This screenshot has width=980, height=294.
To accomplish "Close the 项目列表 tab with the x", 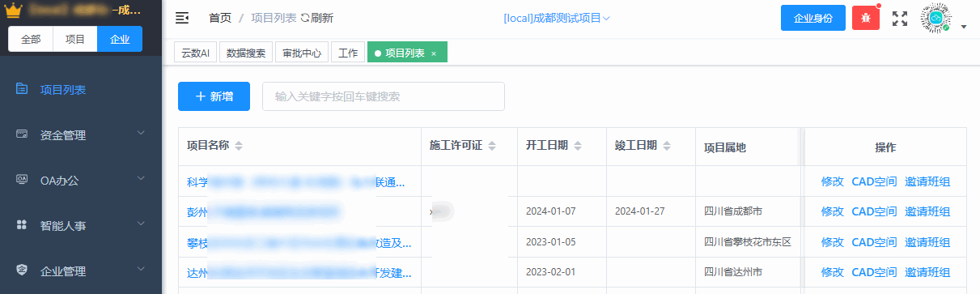I will click(x=434, y=53).
